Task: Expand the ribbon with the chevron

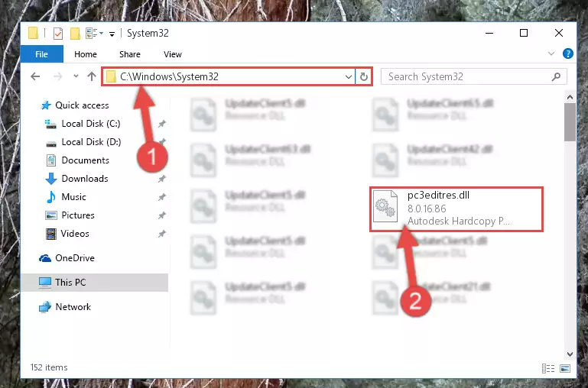Action: coord(551,53)
